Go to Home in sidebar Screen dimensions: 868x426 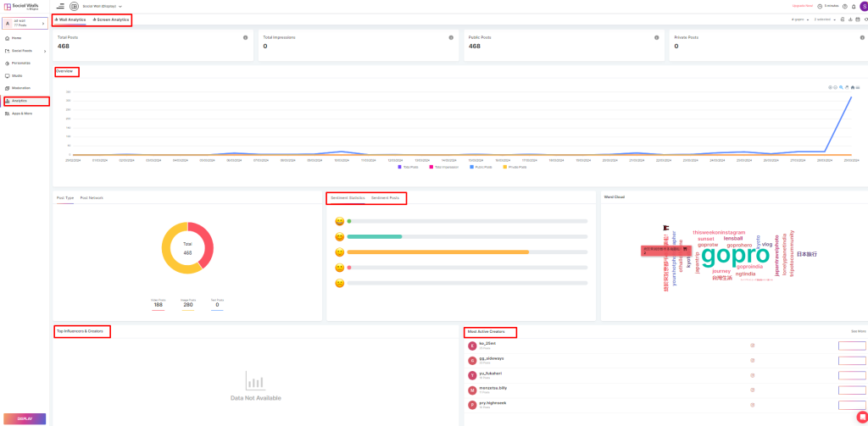[x=14, y=38]
